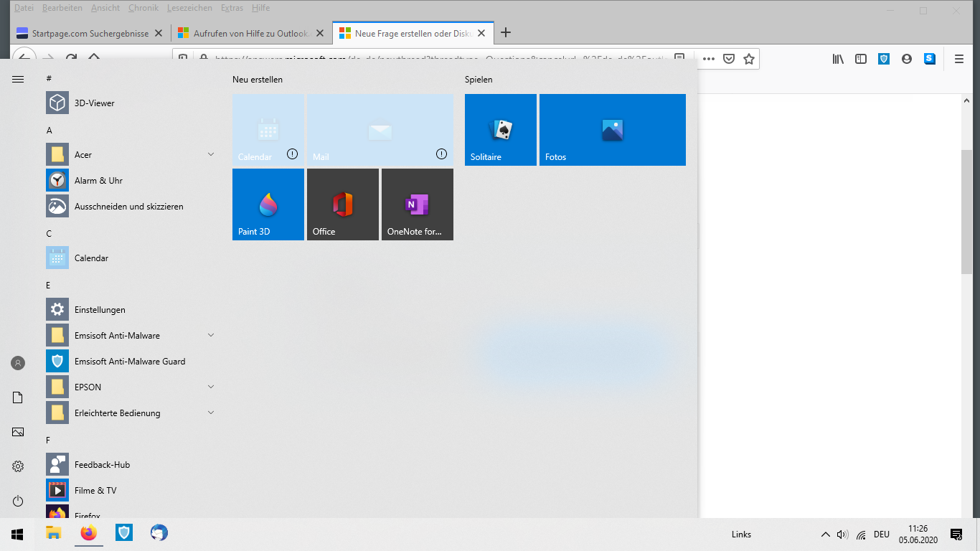Click the Windows Start button
The height and width of the screenshot is (551, 980).
(x=17, y=534)
